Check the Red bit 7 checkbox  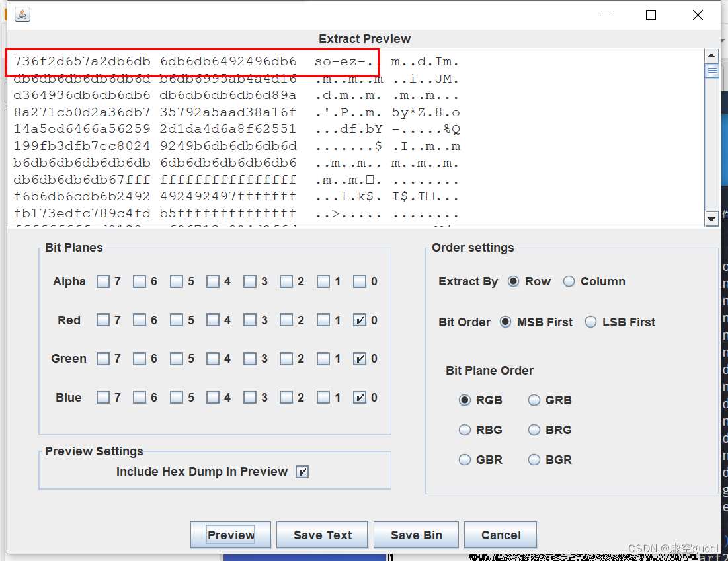104,320
